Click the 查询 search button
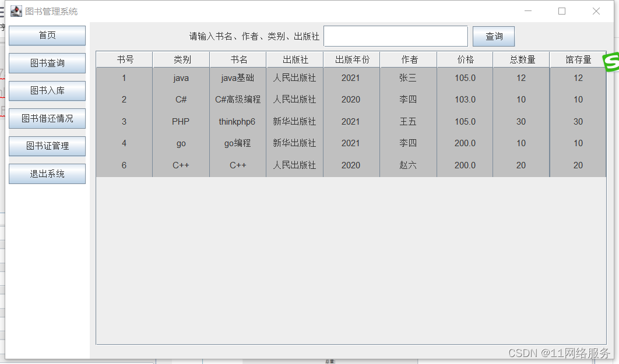 click(x=494, y=36)
